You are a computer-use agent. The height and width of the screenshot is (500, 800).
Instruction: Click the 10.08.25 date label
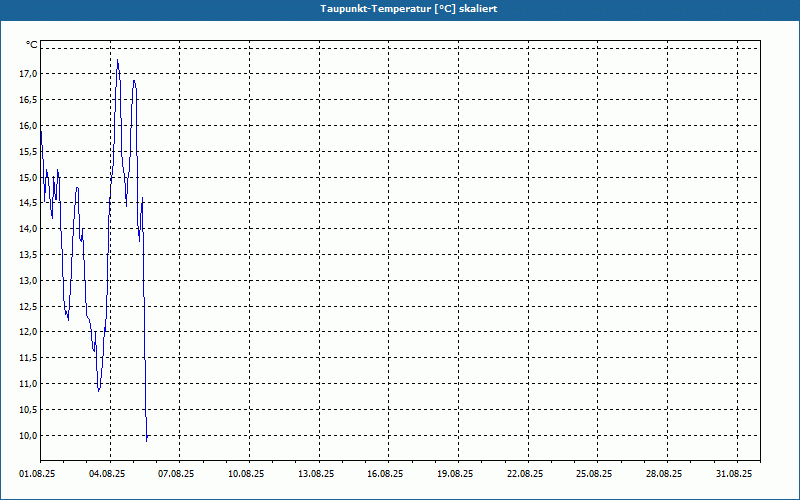246,474
